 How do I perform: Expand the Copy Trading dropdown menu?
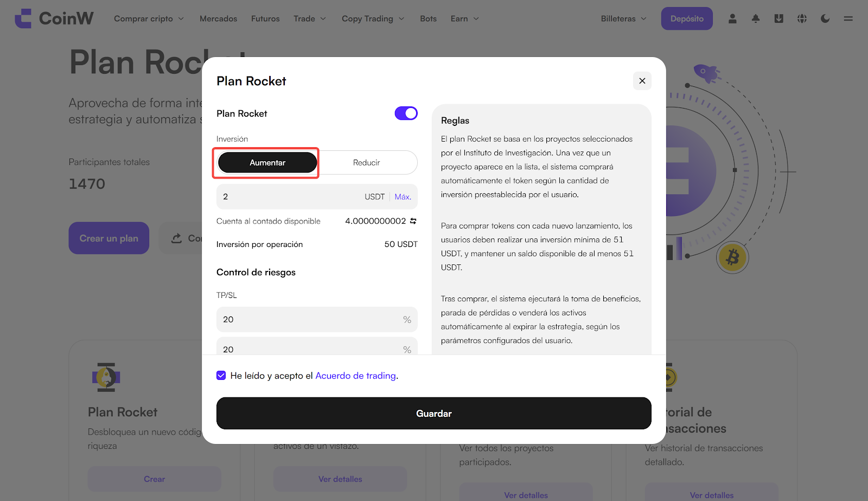pos(373,18)
